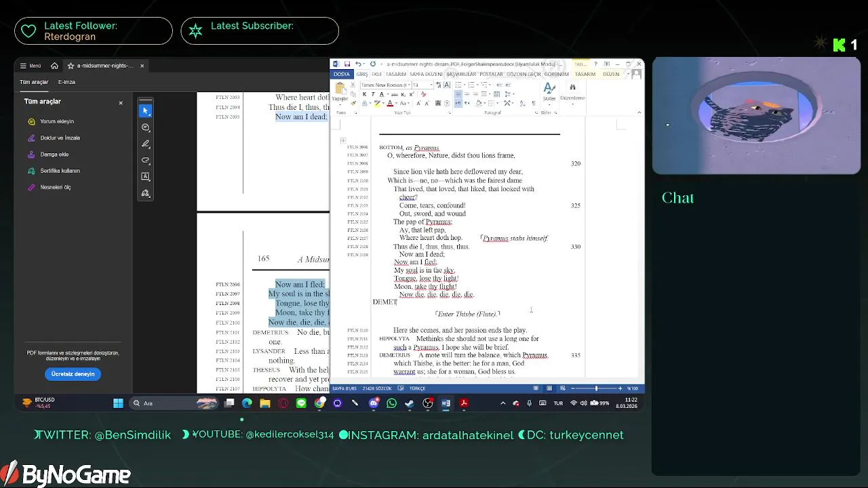
Task: Toggle subscript x₂ formatting
Action: click(x=403, y=94)
